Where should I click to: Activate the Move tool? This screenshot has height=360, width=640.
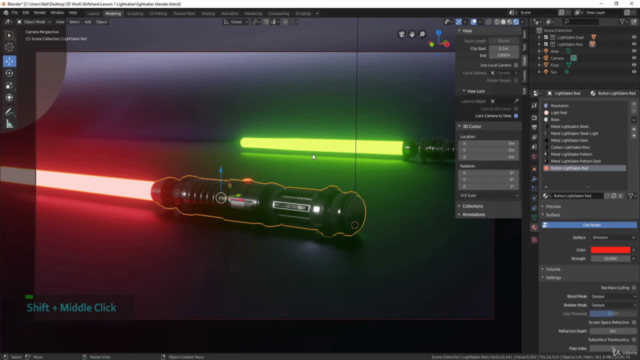tap(9, 61)
